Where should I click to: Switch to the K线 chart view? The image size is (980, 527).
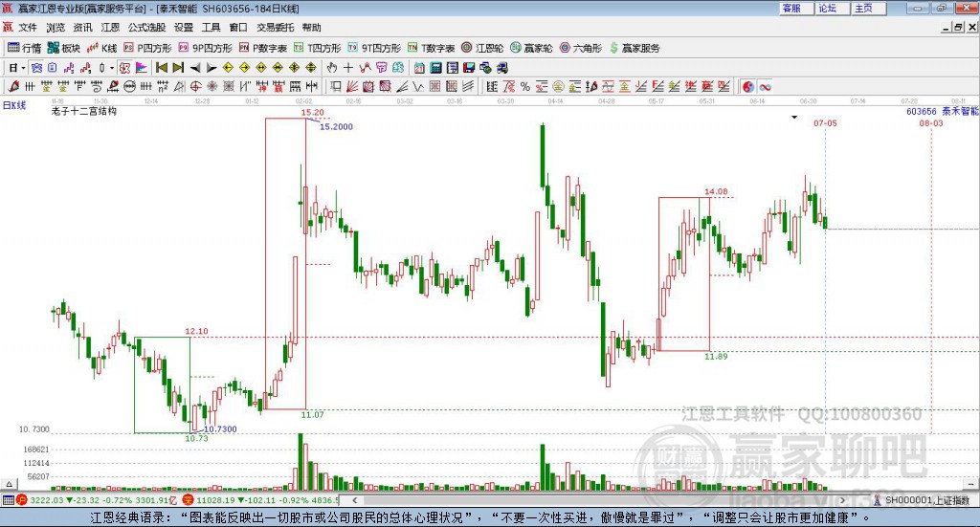tap(101, 48)
